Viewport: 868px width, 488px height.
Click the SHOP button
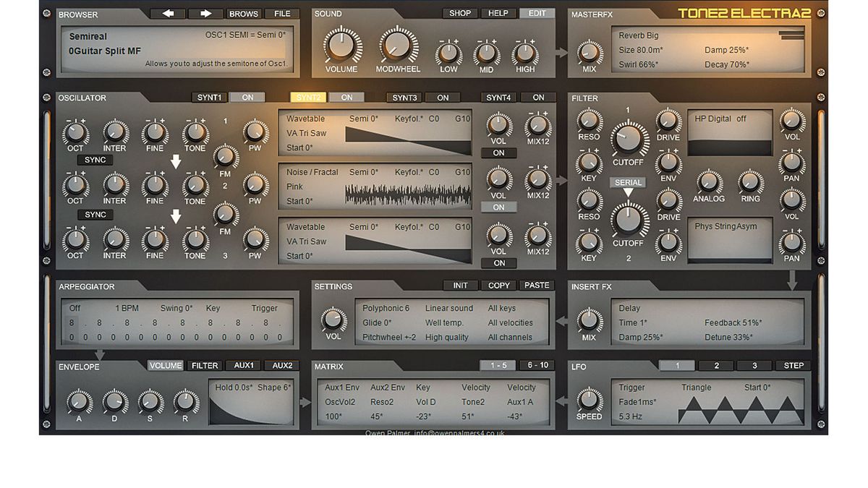pyautogui.click(x=460, y=13)
